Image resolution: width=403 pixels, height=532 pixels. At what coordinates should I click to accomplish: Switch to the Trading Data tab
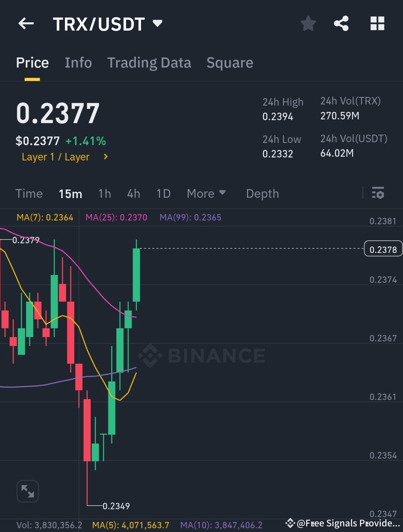(x=149, y=62)
